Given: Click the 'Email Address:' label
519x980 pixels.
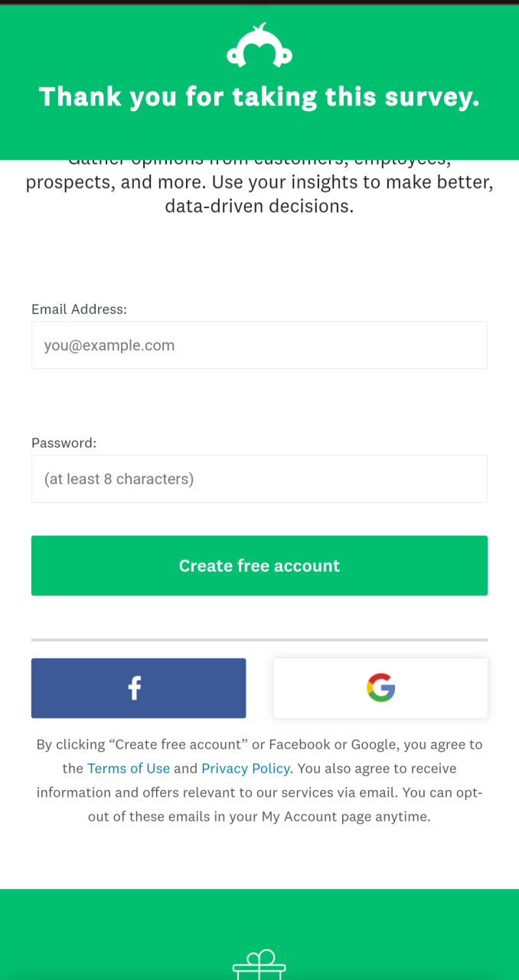Looking at the screenshot, I should click(79, 309).
